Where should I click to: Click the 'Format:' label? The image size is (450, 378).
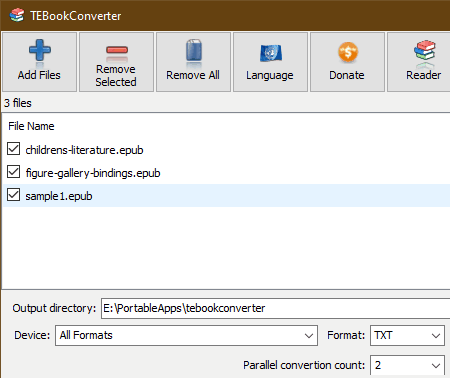tap(346, 335)
